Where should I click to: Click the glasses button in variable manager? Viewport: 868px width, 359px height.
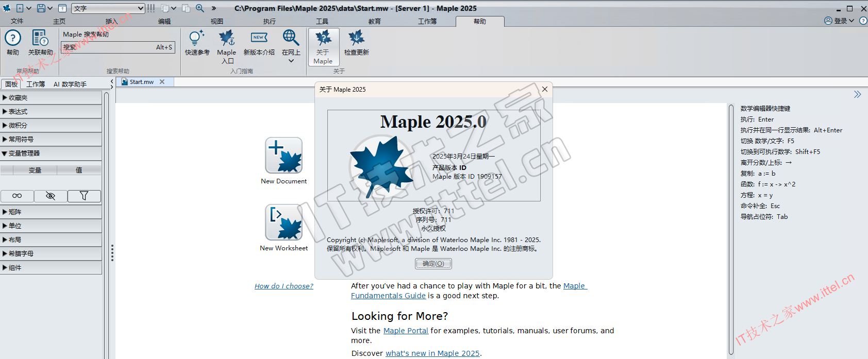17,196
